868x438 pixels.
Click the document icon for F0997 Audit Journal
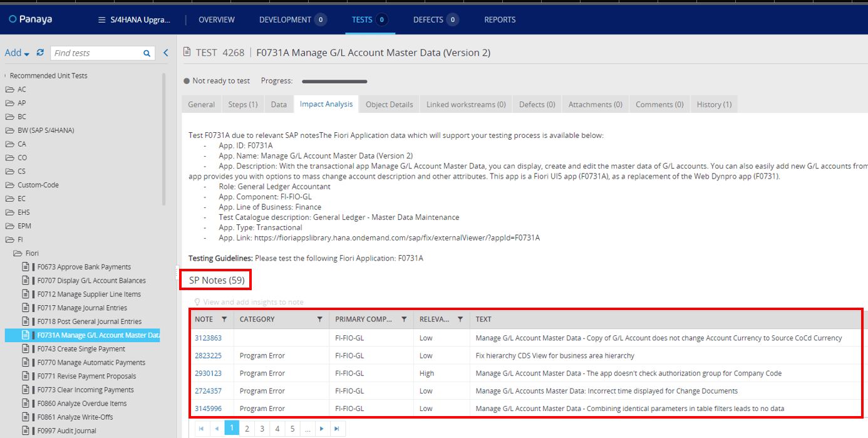(x=26, y=430)
